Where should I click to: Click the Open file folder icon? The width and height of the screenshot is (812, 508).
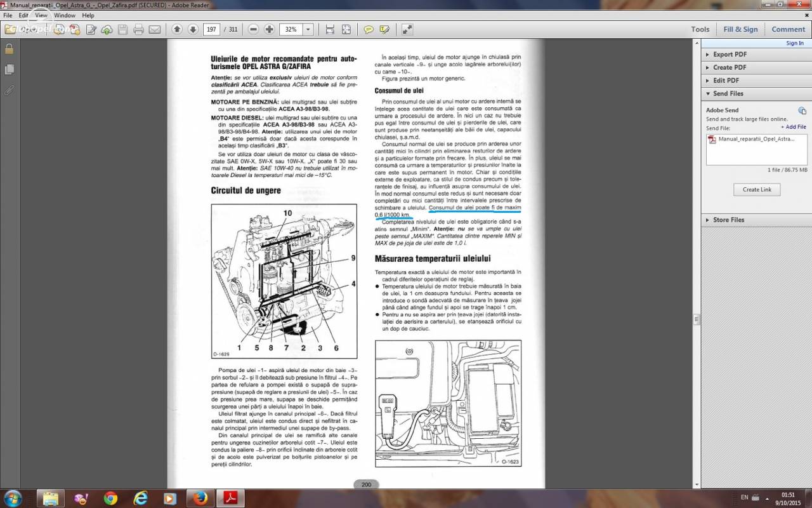point(11,29)
